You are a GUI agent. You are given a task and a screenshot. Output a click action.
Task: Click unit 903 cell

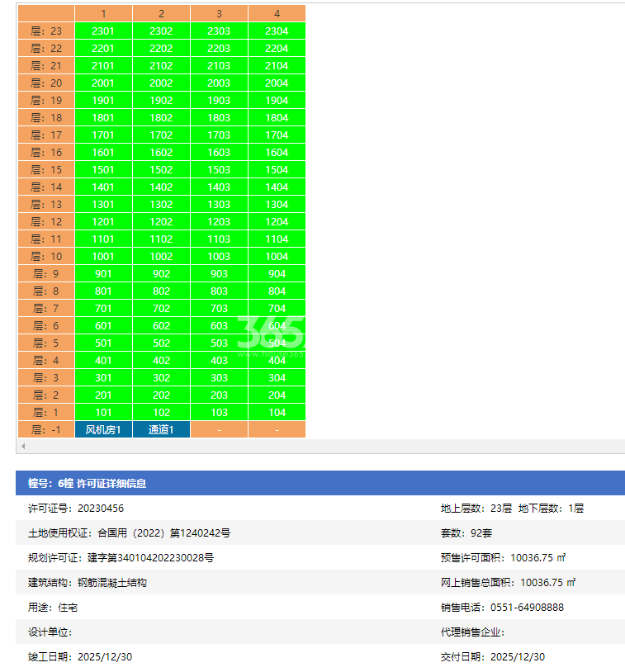(x=219, y=274)
